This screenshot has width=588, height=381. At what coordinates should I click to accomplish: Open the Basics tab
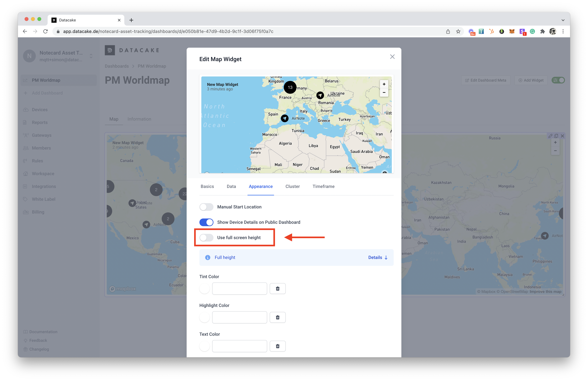pyautogui.click(x=207, y=186)
